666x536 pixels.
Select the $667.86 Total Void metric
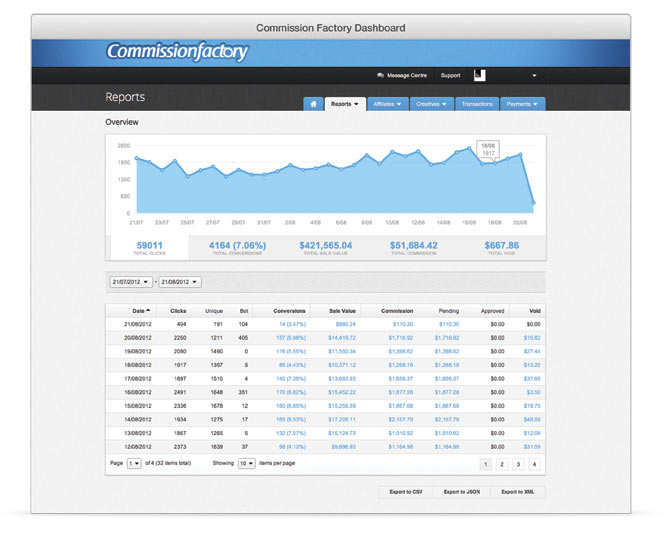tap(502, 248)
